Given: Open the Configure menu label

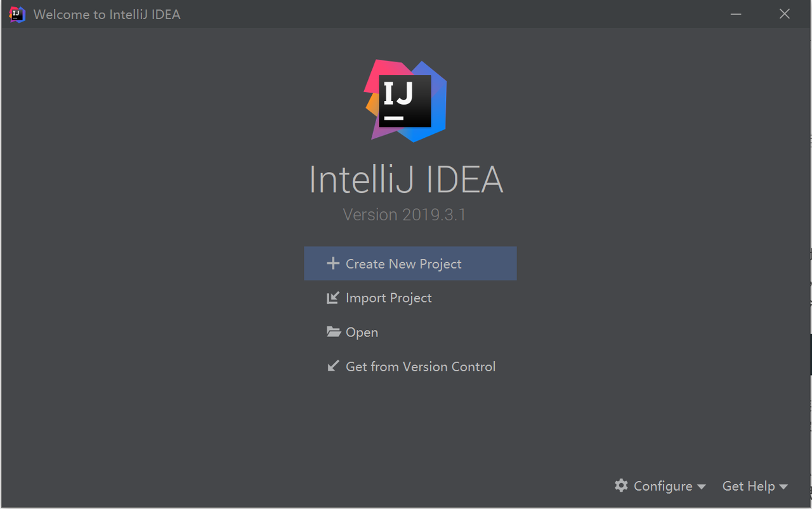Looking at the screenshot, I should coord(662,486).
